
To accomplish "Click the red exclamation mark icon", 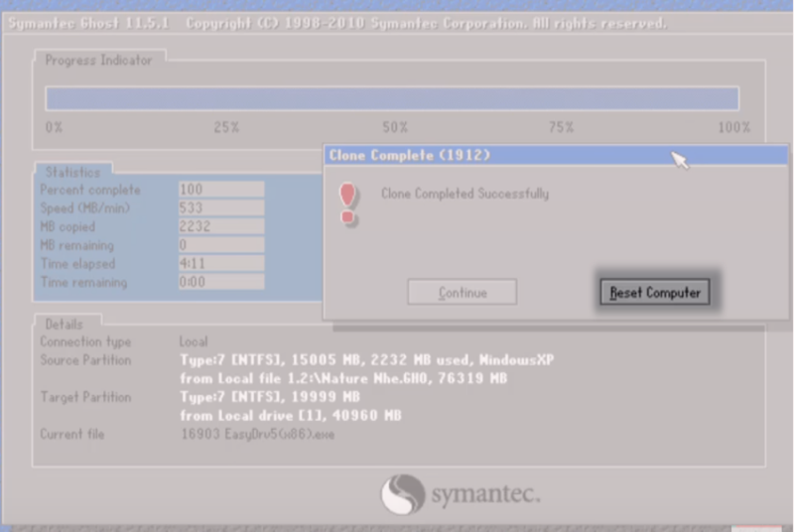I will [x=348, y=203].
